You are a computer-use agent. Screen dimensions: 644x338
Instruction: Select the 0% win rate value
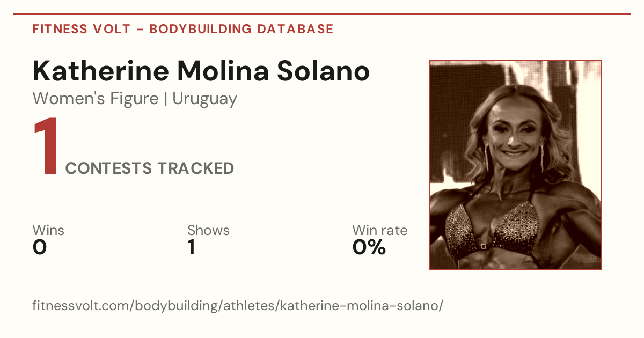369,247
